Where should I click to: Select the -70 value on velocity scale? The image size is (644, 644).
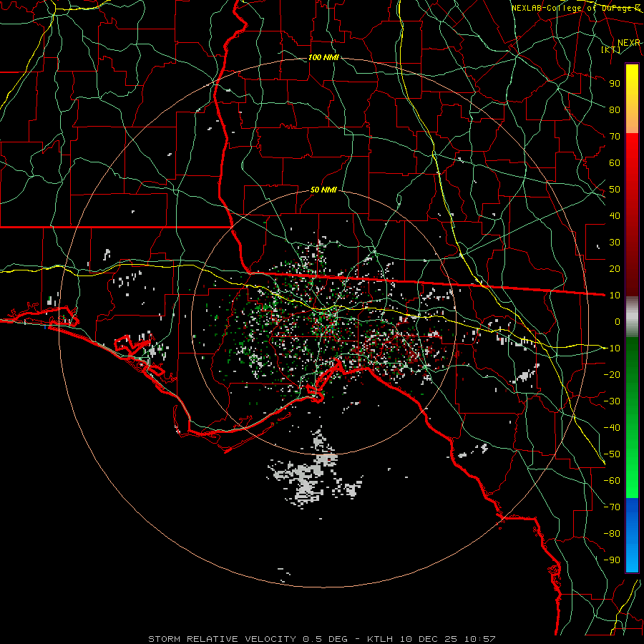tap(612, 507)
